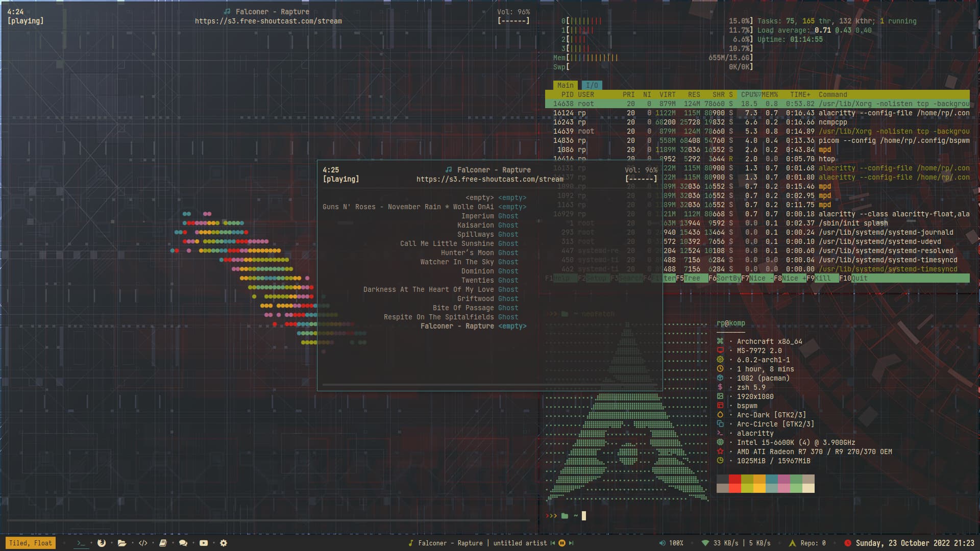Select 'Imperium' in the ncmpcpp playlist
Viewport: 980px width, 551px height.
478,216
